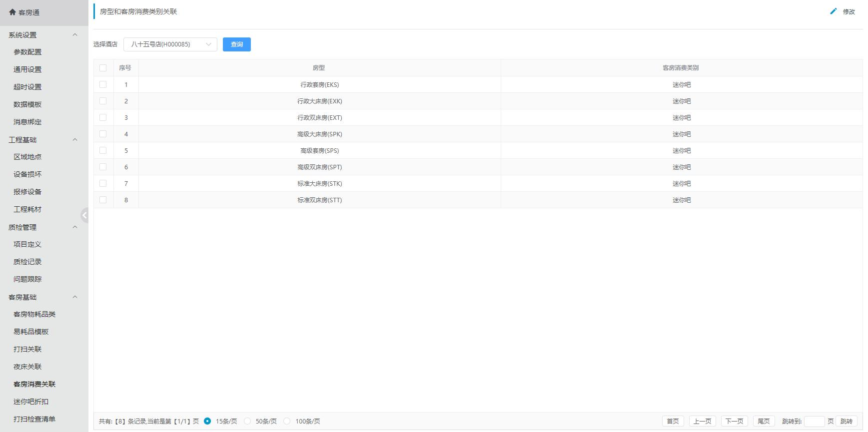The height and width of the screenshot is (432, 868).
Task: Open 超时设置 in sidebar
Action: (x=27, y=87)
